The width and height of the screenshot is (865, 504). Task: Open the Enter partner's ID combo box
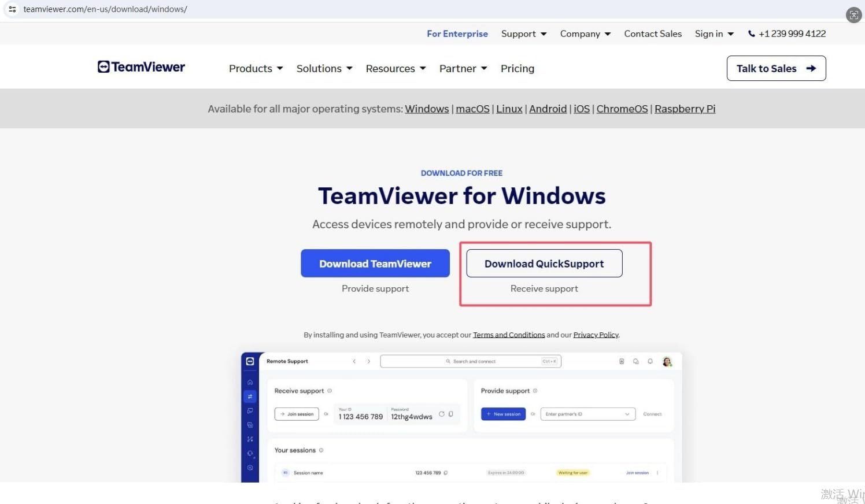point(587,414)
